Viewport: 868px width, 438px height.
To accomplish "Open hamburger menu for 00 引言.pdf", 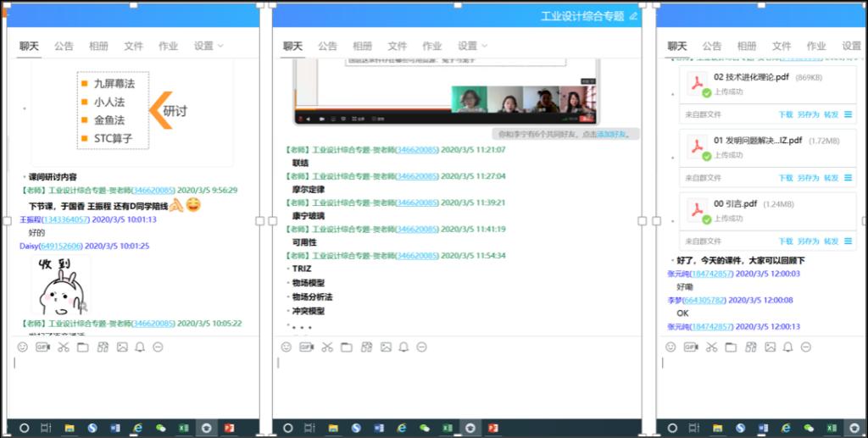I will (x=849, y=241).
